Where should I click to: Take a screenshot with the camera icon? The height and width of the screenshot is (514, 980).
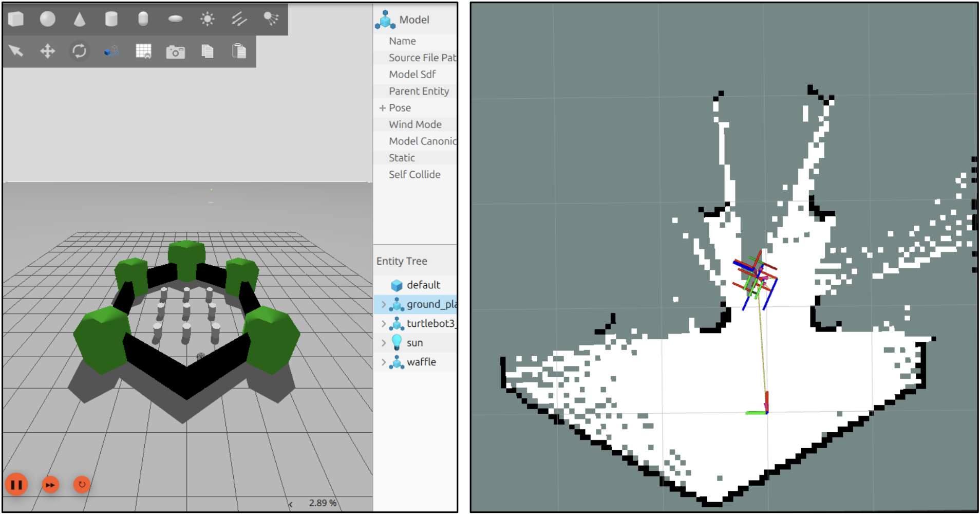pos(175,51)
